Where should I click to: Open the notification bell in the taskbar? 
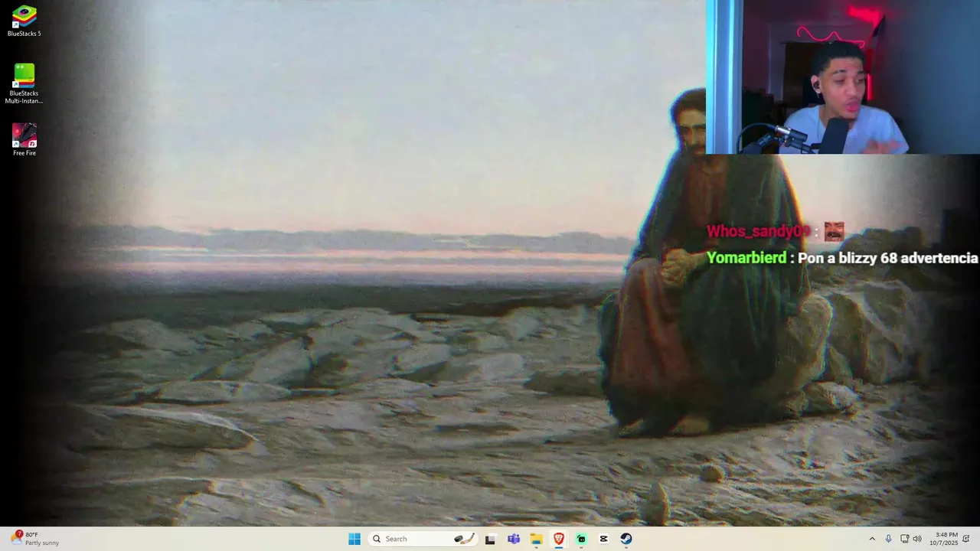click(966, 539)
